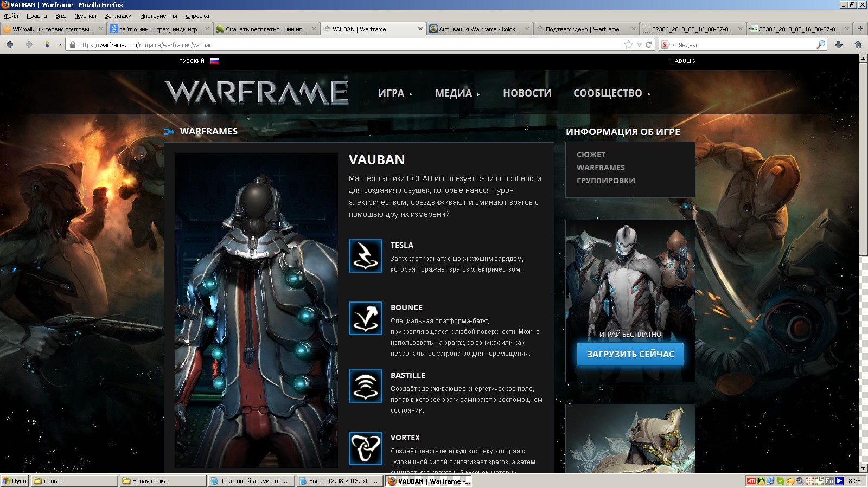Image resolution: width=868 pixels, height=488 pixels.
Task: Open the Пуск start button
Action: [15, 481]
